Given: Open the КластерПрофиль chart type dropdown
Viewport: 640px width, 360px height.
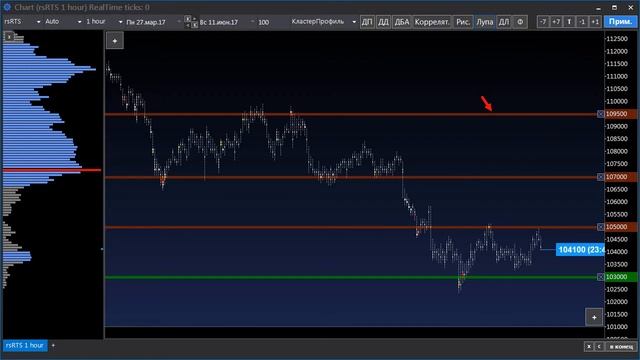Looking at the screenshot, I should point(323,22).
